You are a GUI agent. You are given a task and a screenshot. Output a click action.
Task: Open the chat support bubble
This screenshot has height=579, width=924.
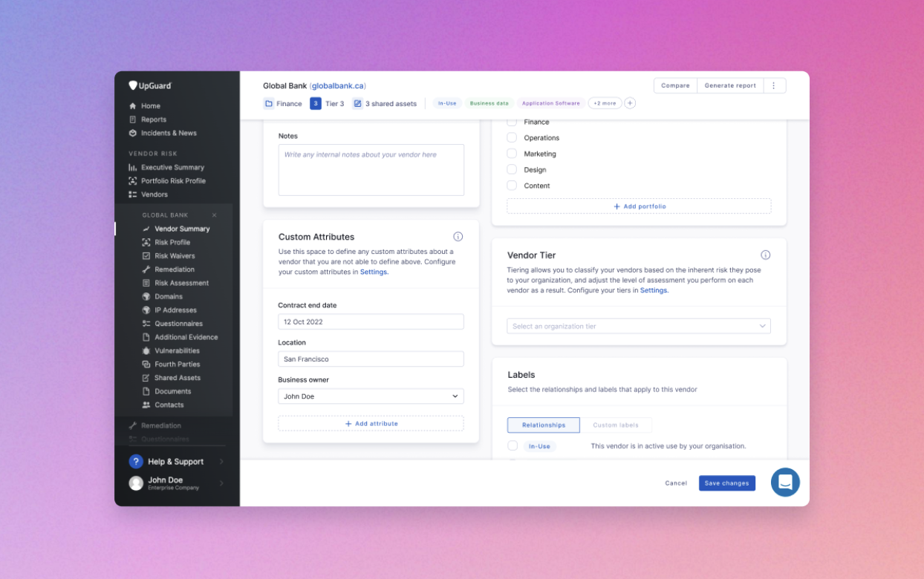[x=785, y=482]
